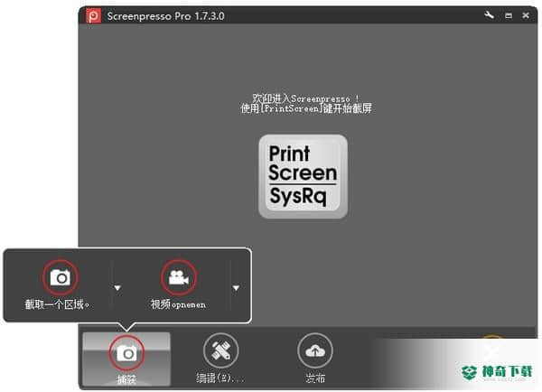
Task: Click the 截取一个区域 label
Action: click(x=58, y=304)
